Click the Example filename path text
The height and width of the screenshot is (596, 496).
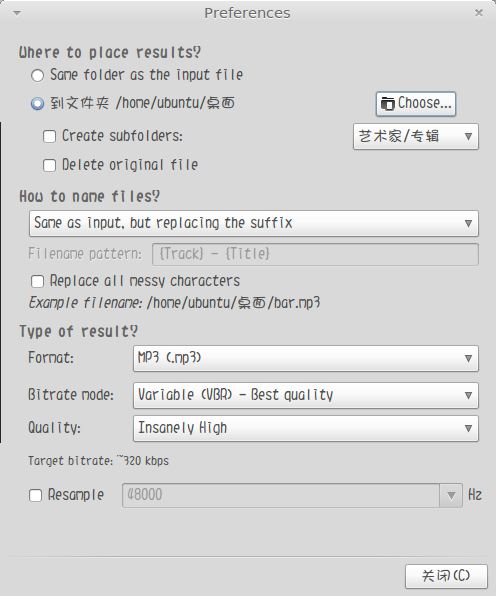(233, 303)
